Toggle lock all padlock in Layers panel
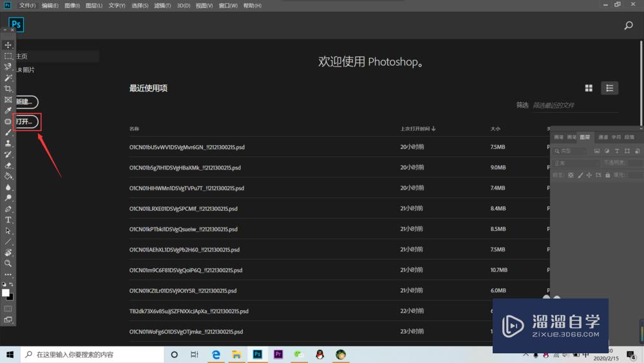 [607, 175]
